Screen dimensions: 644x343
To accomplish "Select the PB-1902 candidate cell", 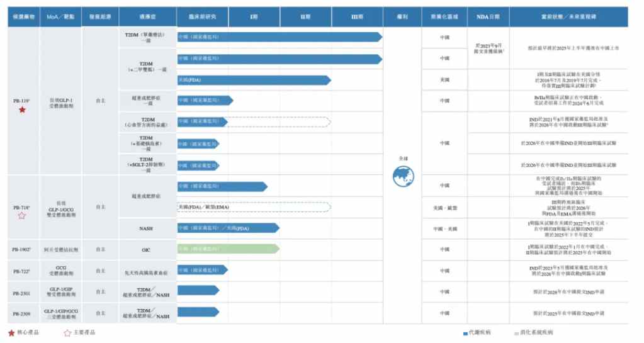I will (x=22, y=249).
